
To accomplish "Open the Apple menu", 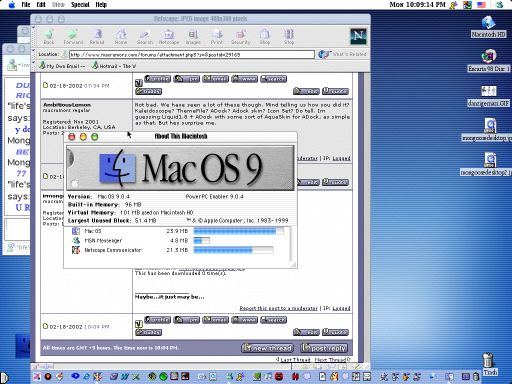I will click(x=12, y=5).
